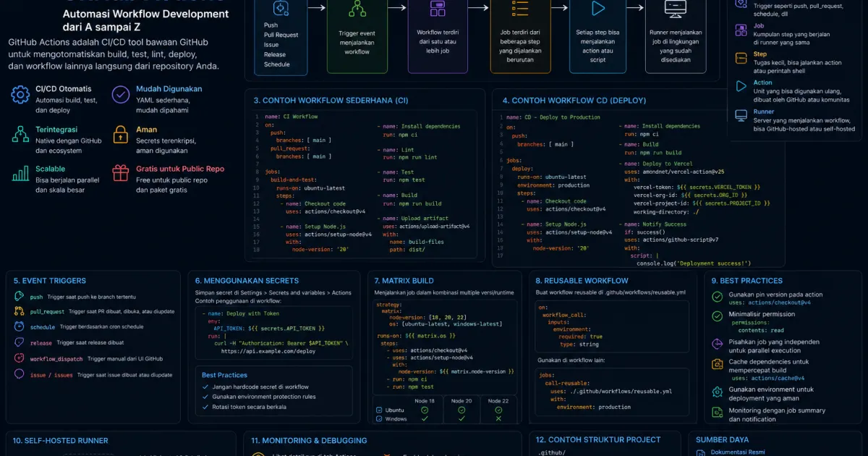Select the 7. MATRIX BUILD heading
This screenshot has width=868, height=456.
(404, 281)
